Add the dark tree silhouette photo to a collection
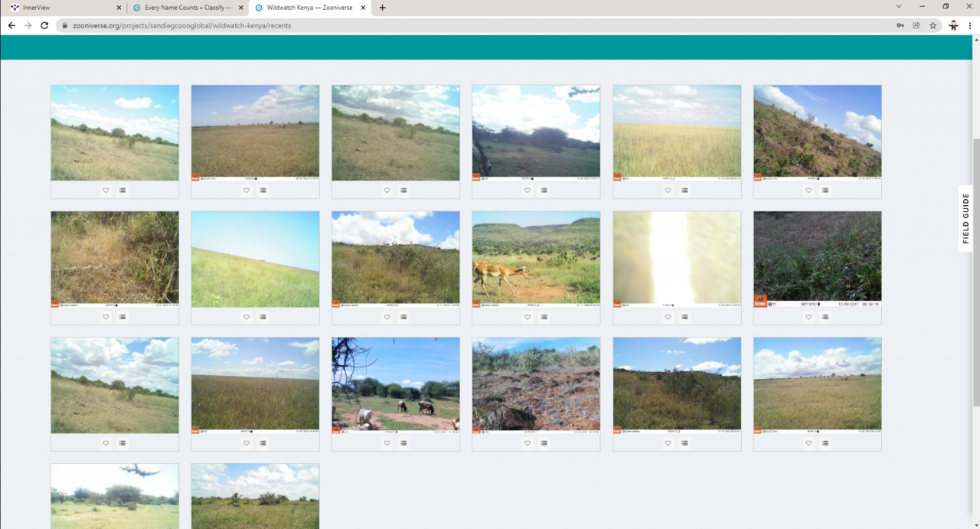This screenshot has height=529, width=980. click(544, 191)
